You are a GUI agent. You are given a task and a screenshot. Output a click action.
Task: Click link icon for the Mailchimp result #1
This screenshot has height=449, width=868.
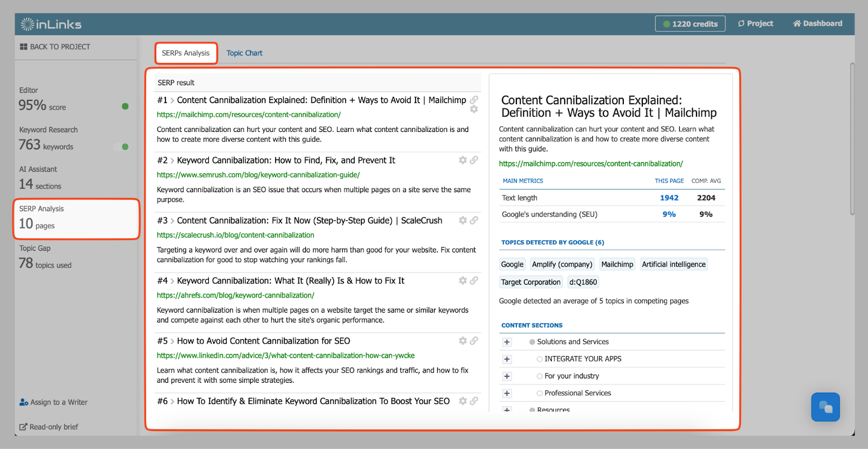tap(474, 100)
